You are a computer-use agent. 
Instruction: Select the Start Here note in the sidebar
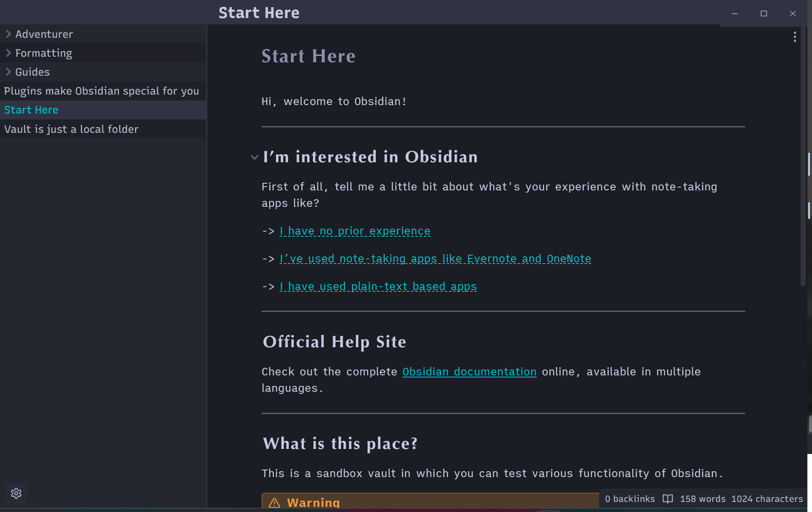pos(31,110)
